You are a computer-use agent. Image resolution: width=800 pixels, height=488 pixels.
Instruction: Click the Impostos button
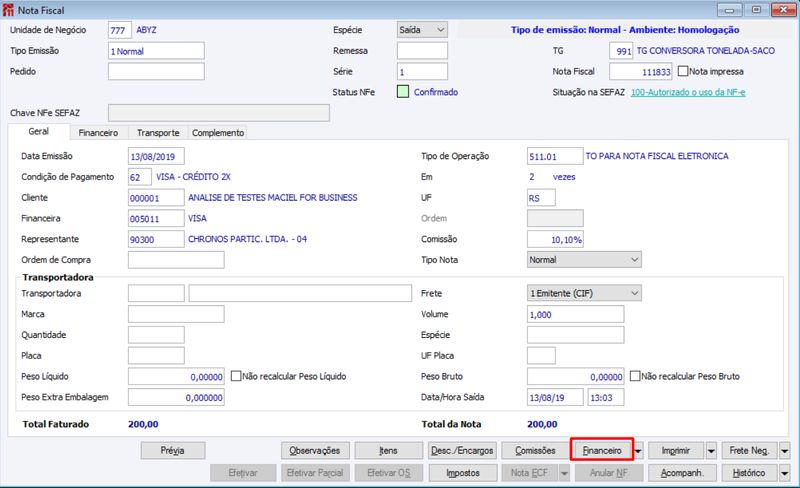463,473
